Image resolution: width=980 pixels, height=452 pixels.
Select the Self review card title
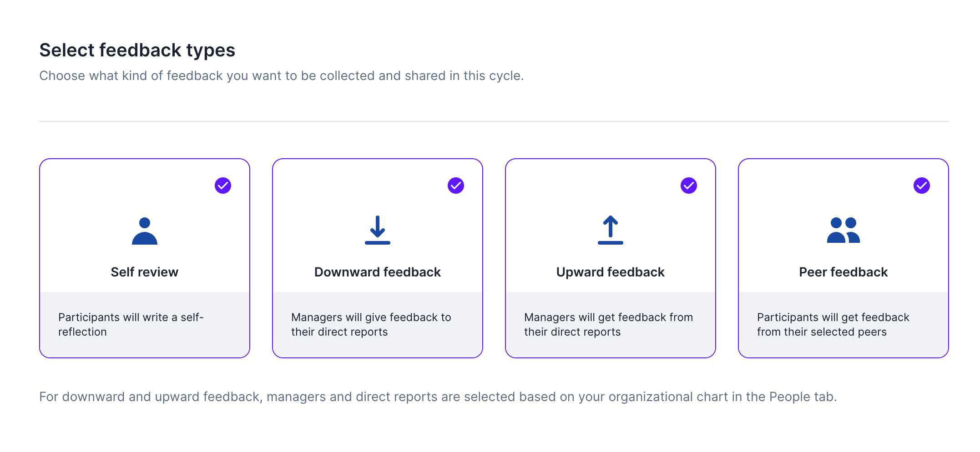click(145, 272)
